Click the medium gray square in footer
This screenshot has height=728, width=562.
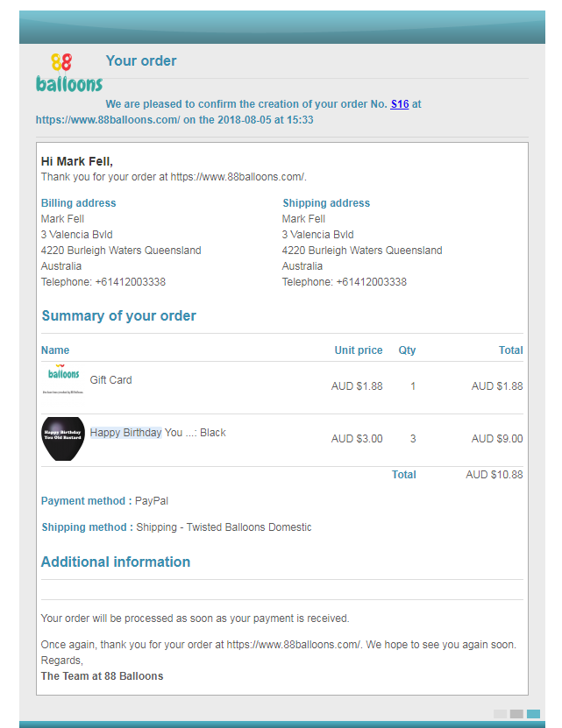pyautogui.click(x=516, y=714)
